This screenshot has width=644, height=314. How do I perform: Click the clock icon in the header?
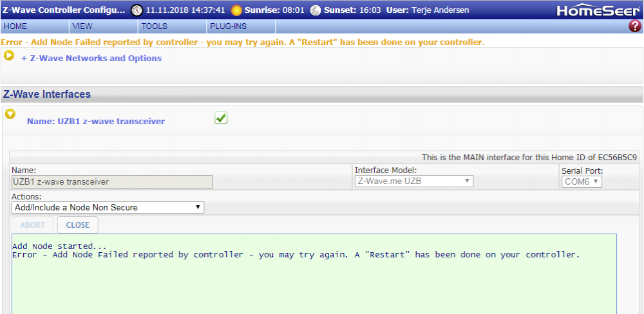(x=137, y=10)
